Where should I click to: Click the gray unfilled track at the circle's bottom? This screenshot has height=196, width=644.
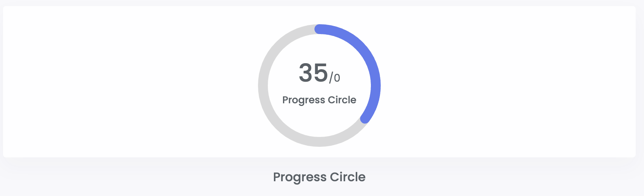click(319, 142)
